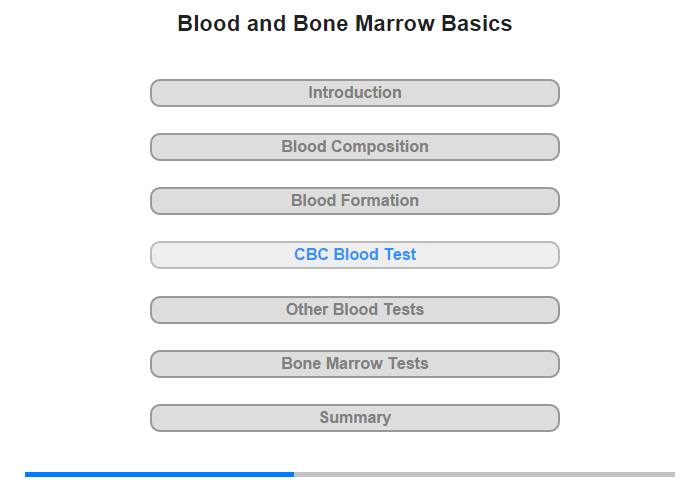Choose Other Blood Tests from the list
700x480 pixels.
[355, 310]
